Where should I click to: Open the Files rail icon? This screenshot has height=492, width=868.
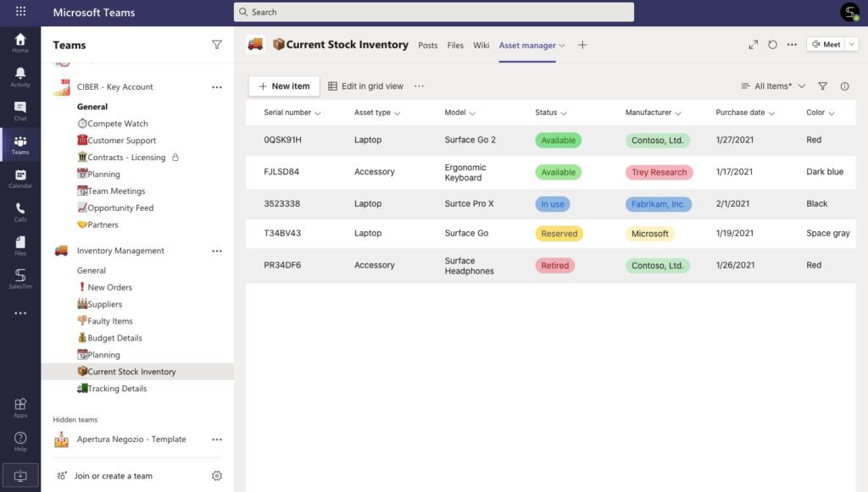(20, 246)
